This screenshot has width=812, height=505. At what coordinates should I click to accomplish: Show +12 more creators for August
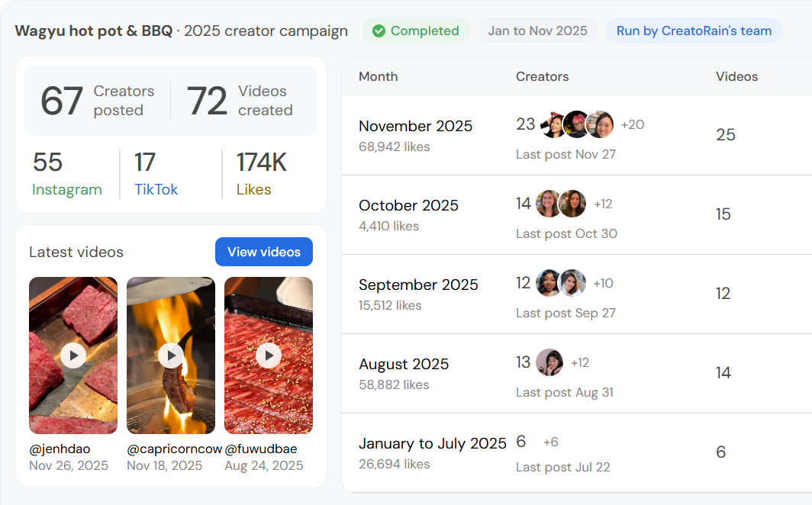(580, 362)
